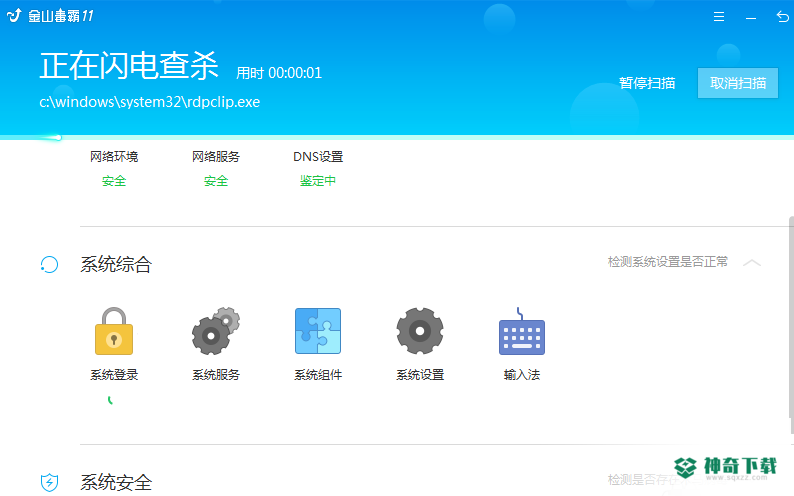Viewport: 794px width, 496px height.
Task: Click the 系统登录 text label
Action: (114, 375)
